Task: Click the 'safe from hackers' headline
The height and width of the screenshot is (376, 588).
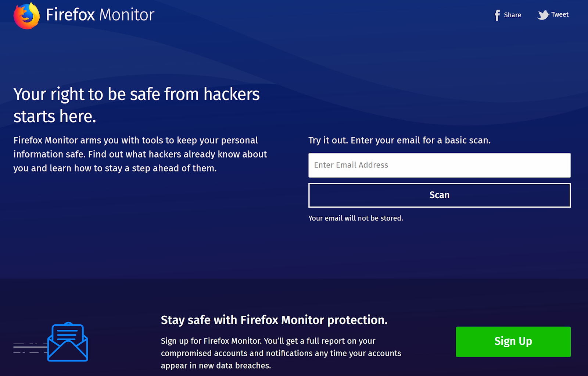Action: [x=136, y=94]
